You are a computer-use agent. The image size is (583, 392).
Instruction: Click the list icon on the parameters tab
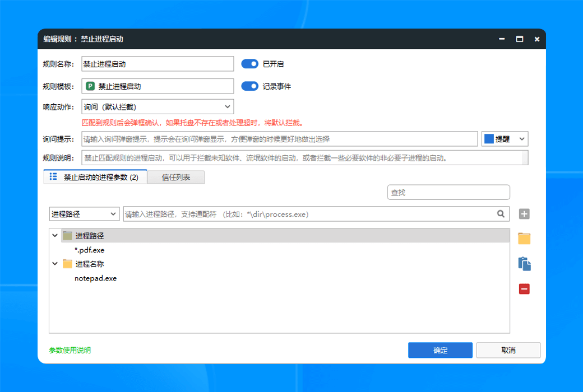tap(54, 176)
